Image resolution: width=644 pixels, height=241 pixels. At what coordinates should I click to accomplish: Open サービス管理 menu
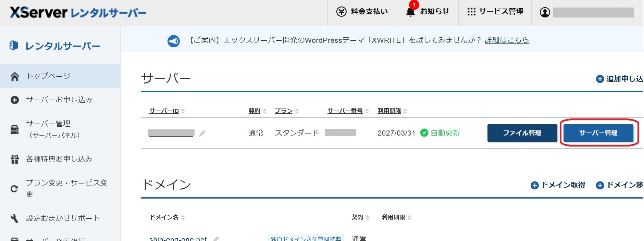pyautogui.click(x=495, y=12)
